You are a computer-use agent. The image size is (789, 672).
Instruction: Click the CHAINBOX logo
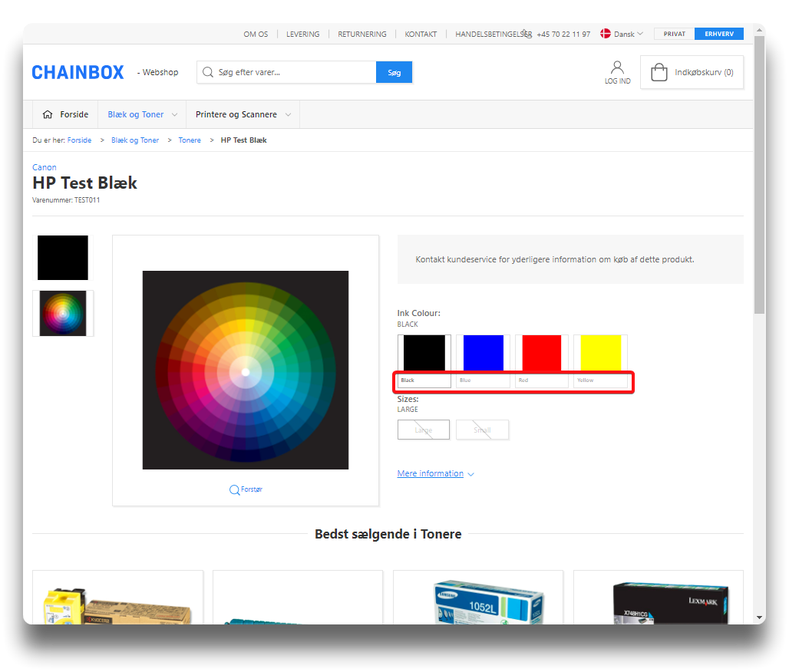[78, 72]
